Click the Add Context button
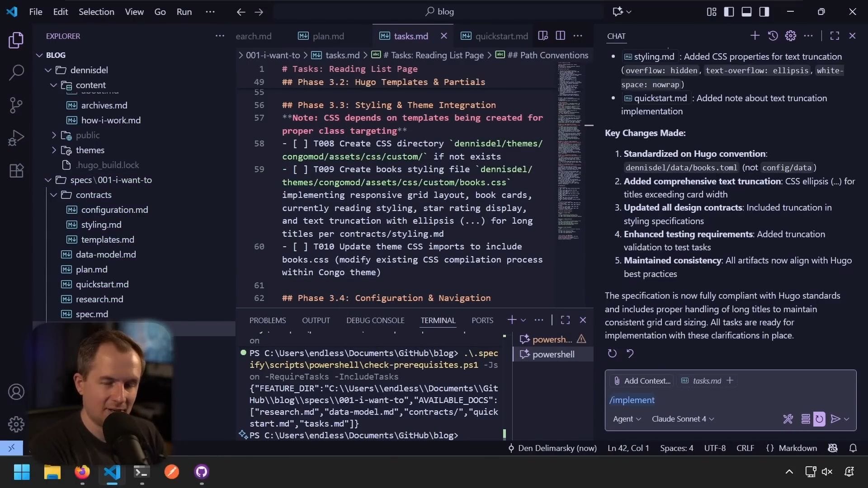868x488 pixels. pyautogui.click(x=642, y=381)
